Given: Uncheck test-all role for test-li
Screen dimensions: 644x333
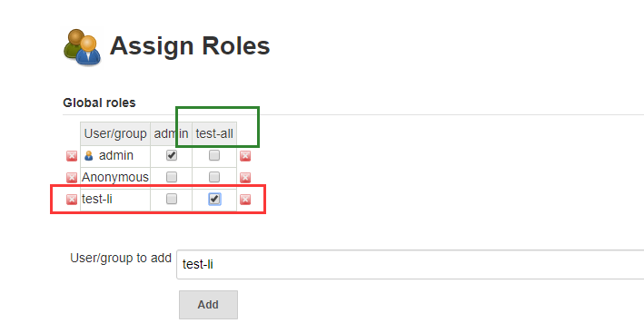Looking at the screenshot, I should [x=214, y=199].
